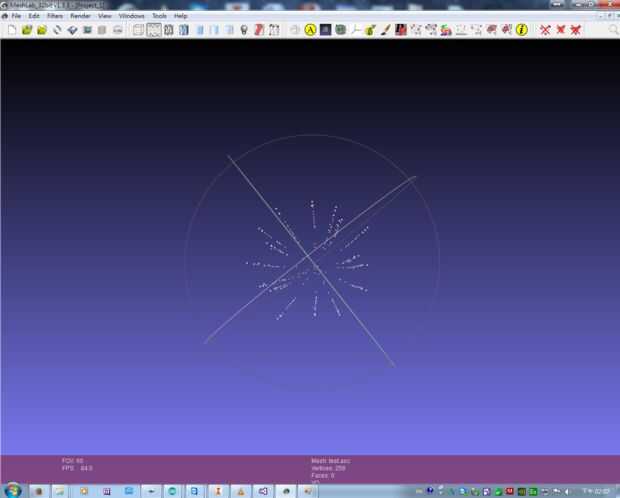Click the green cube toolbar icon
This screenshot has height=498, width=620.
coord(340,30)
